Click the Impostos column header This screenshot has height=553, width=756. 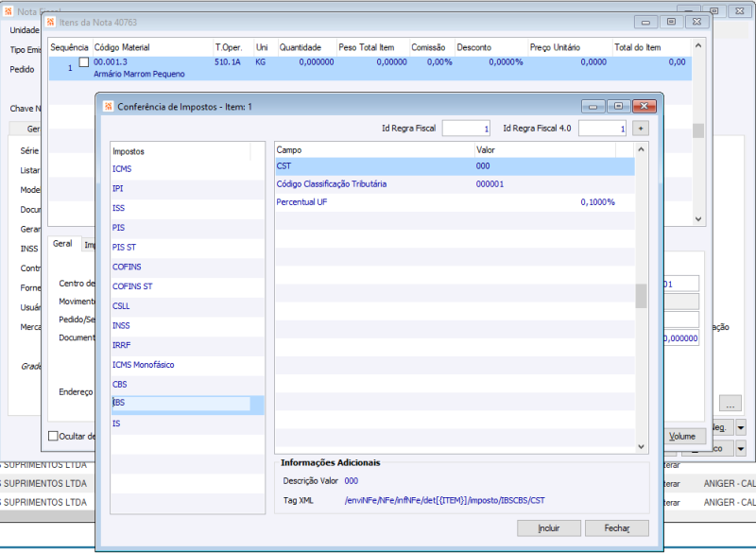point(180,151)
